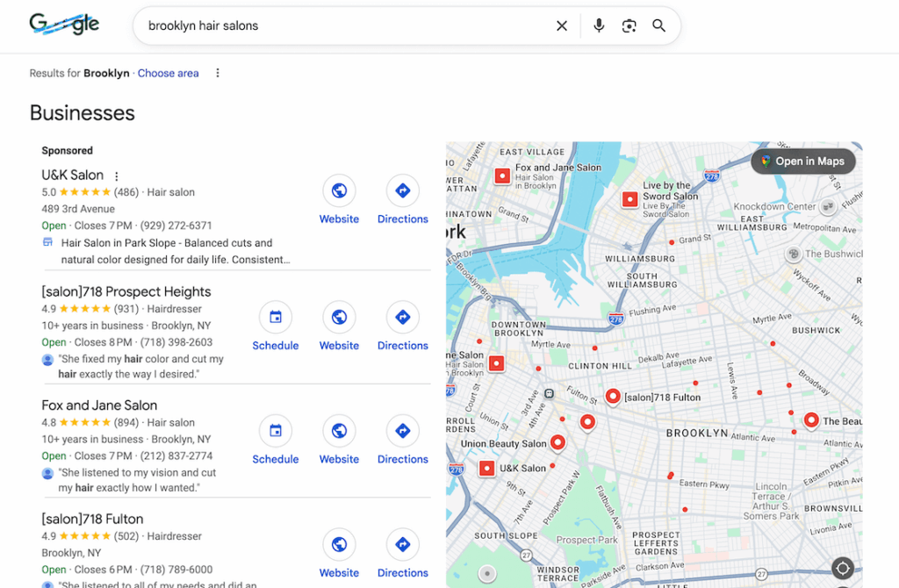Click the microphone icon for voice search
This screenshot has width=899, height=588.
(599, 25)
